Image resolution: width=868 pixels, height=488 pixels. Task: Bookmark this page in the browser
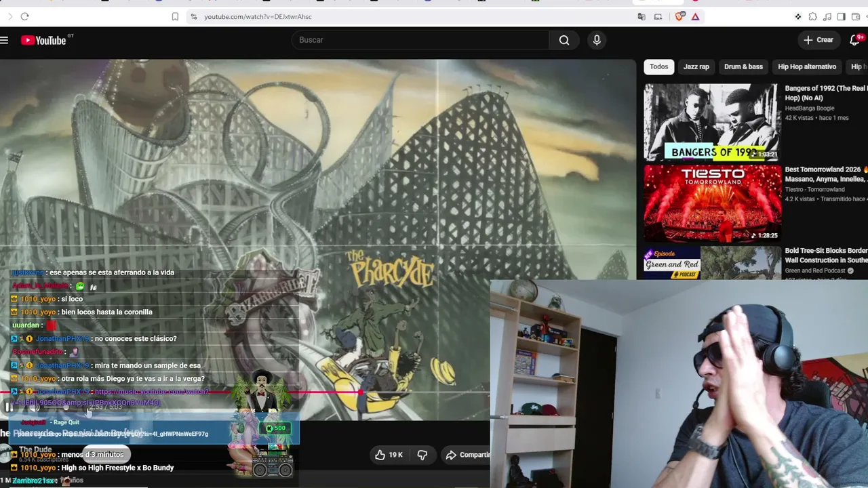click(x=175, y=16)
